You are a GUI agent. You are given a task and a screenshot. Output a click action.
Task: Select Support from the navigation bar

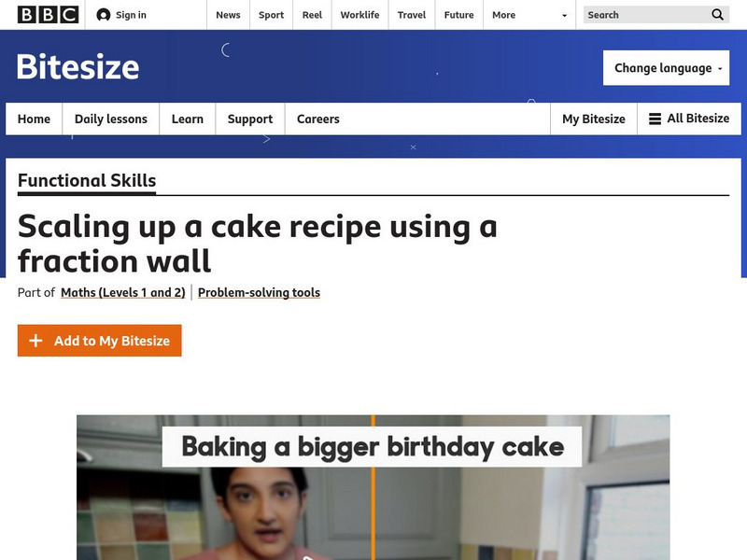tap(248, 119)
